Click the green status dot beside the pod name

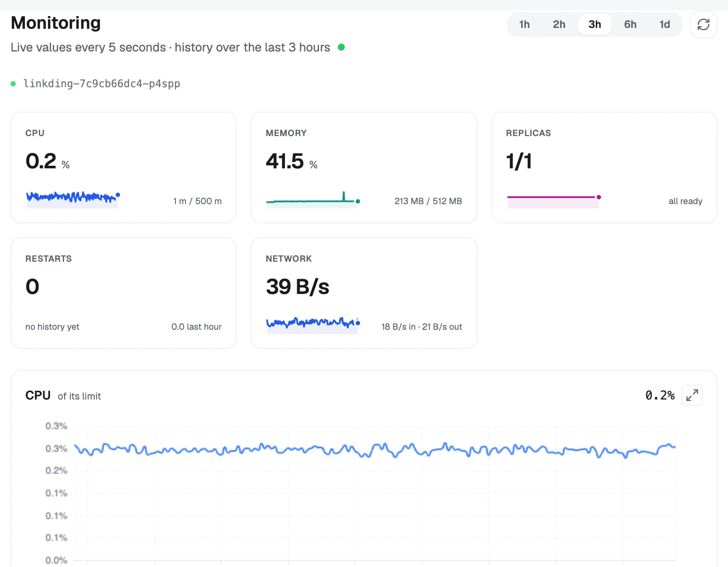click(x=14, y=84)
